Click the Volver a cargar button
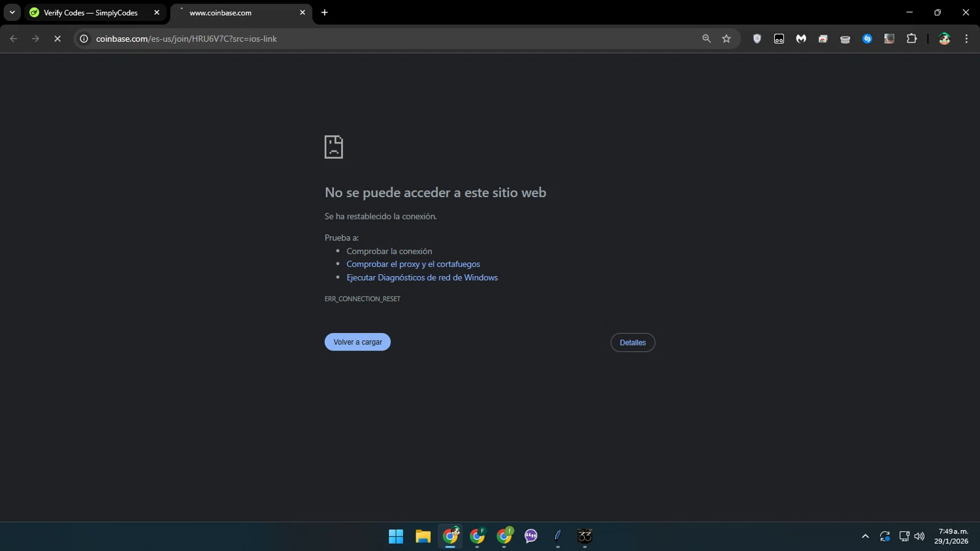 tap(357, 342)
